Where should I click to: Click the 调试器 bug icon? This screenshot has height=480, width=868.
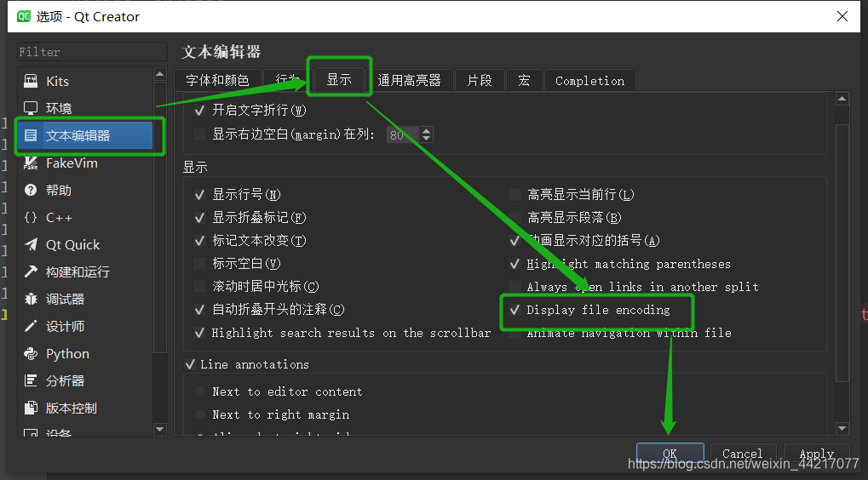click(31, 300)
